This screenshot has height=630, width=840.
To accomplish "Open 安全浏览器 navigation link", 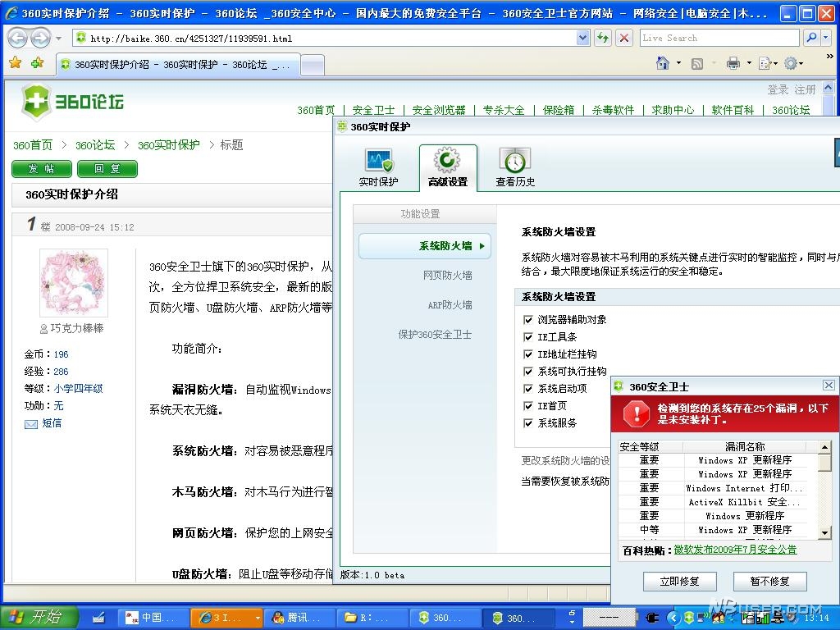I will click(439, 110).
